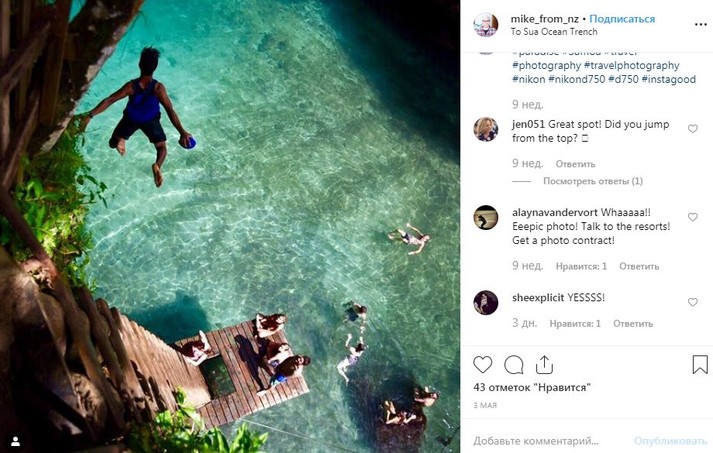Click the comment bubble icon
The height and width of the screenshot is (453, 713).
pyautogui.click(x=514, y=365)
